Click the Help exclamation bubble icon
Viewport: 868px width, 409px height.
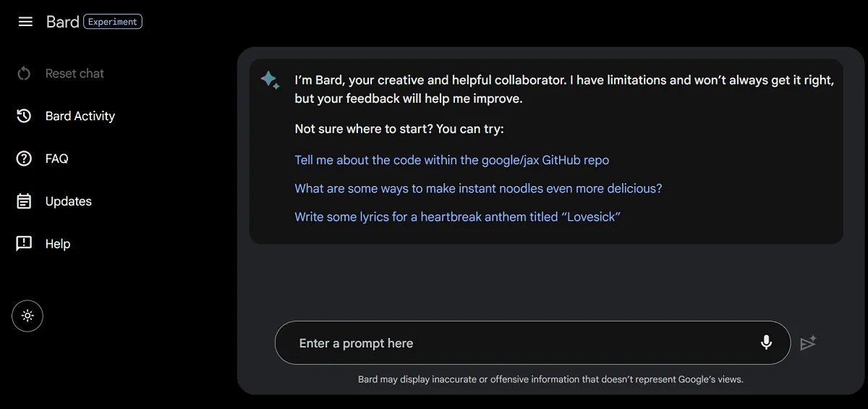[x=24, y=244]
